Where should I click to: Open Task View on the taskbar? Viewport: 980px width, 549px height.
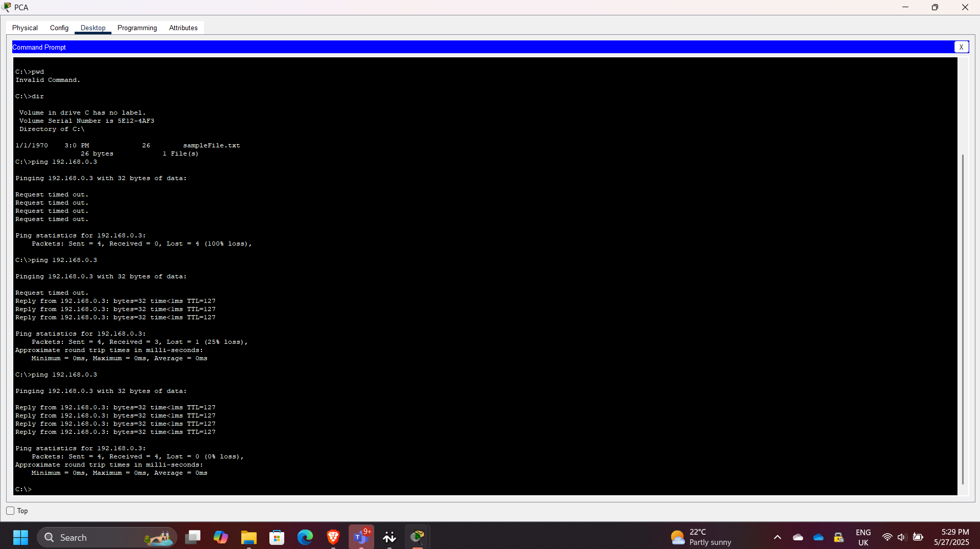click(193, 537)
